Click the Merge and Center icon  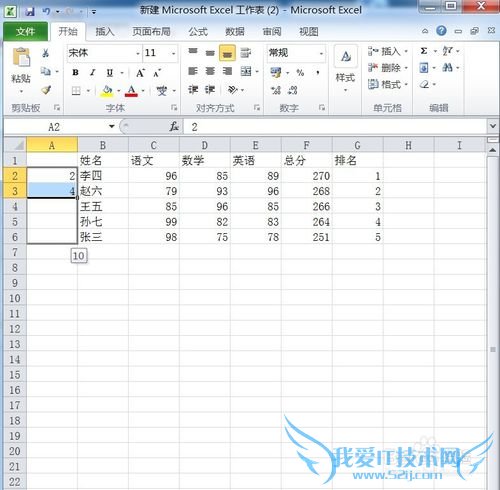(246, 71)
